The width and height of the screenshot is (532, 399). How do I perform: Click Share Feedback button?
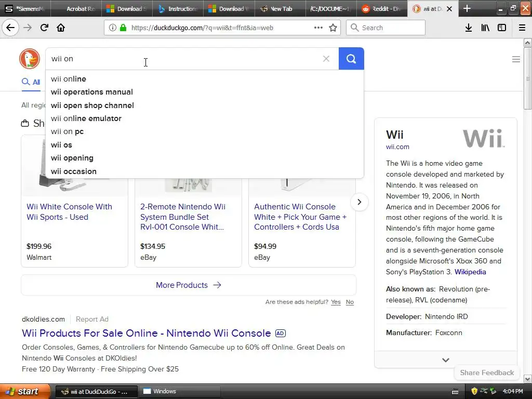[x=487, y=373]
